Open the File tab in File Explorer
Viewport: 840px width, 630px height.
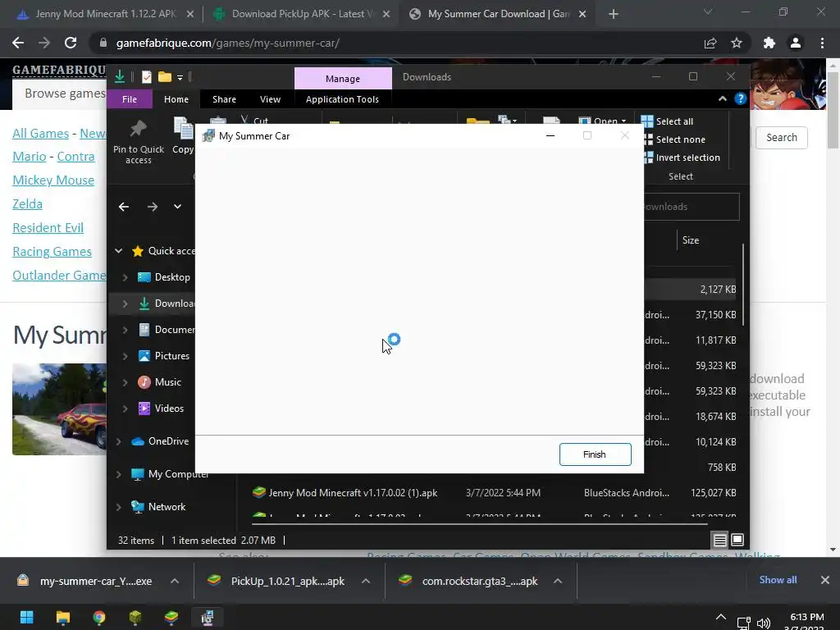(129, 99)
